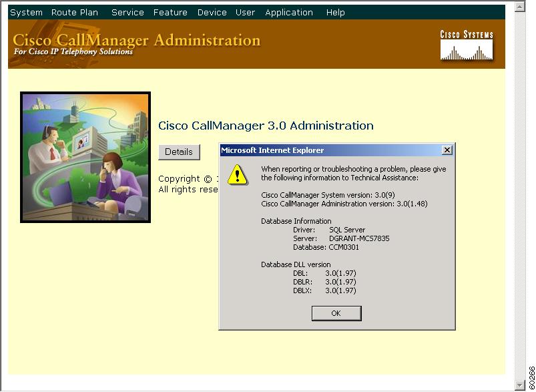Click the DBLX: 3.0(1.97) version line
The height and width of the screenshot is (392, 536).
[324, 290]
